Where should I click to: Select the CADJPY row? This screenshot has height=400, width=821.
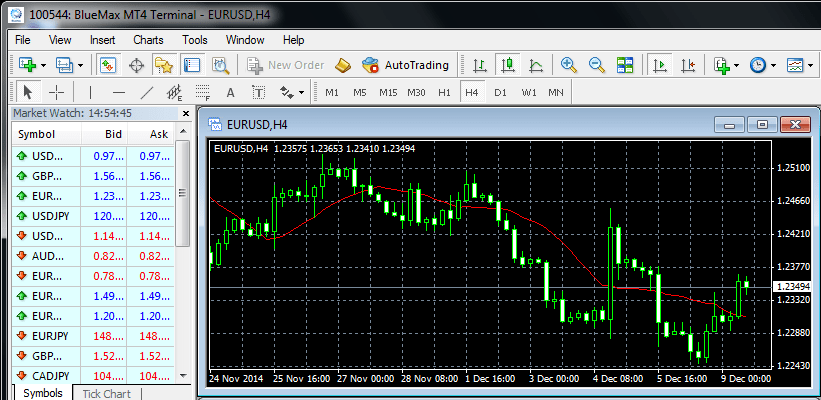pyautogui.click(x=93, y=375)
